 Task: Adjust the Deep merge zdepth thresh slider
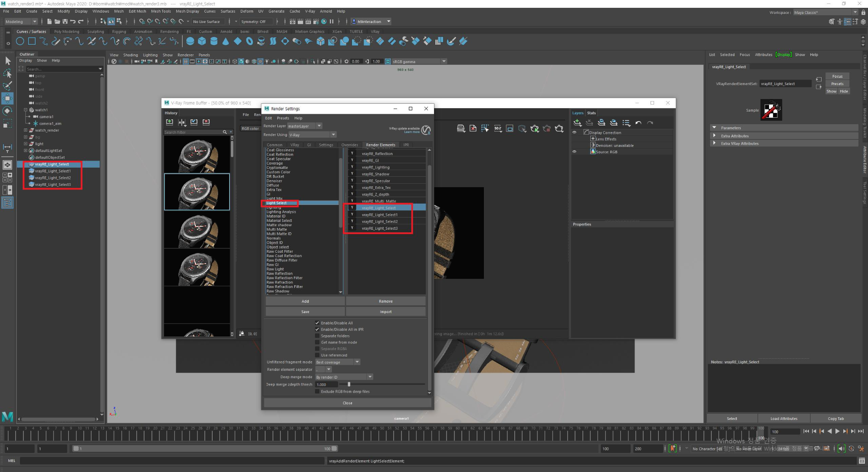(x=349, y=384)
